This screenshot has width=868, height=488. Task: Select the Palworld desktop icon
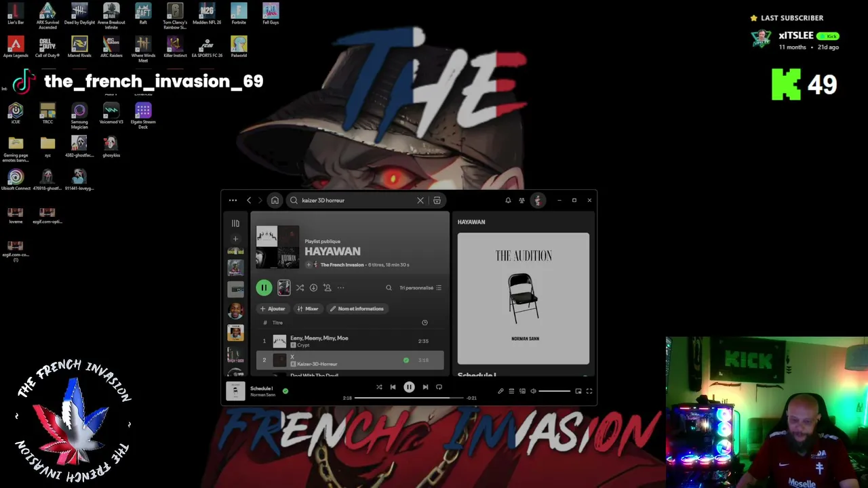[239, 47]
